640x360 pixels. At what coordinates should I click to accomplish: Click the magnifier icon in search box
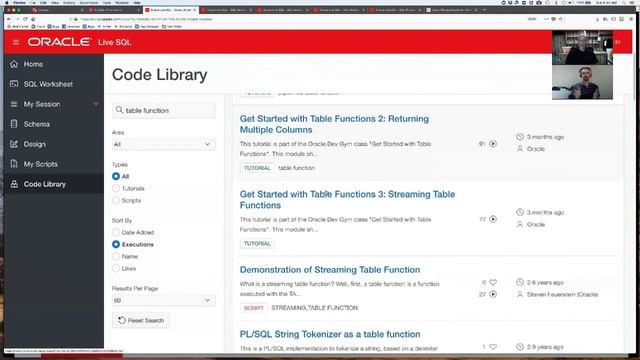pyautogui.click(x=119, y=110)
